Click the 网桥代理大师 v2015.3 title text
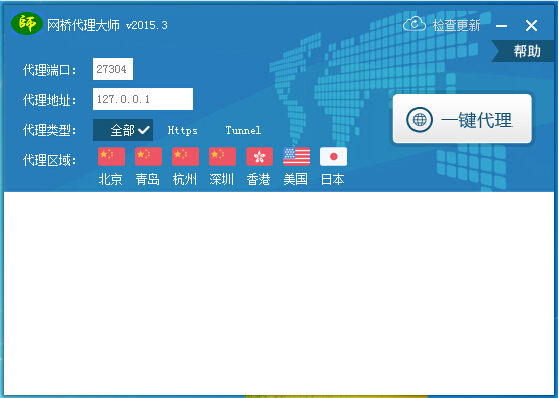559x398 pixels. click(107, 25)
